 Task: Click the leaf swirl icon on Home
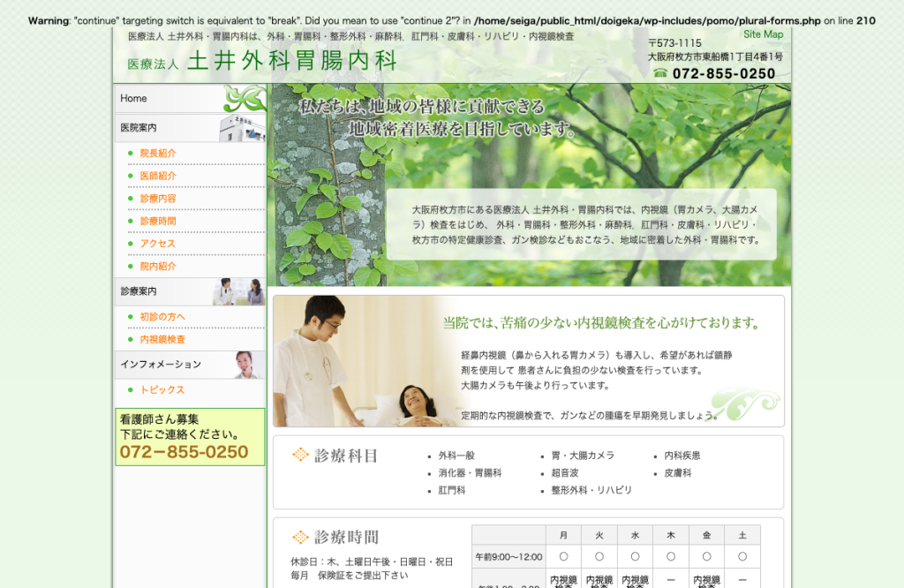point(245,99)
